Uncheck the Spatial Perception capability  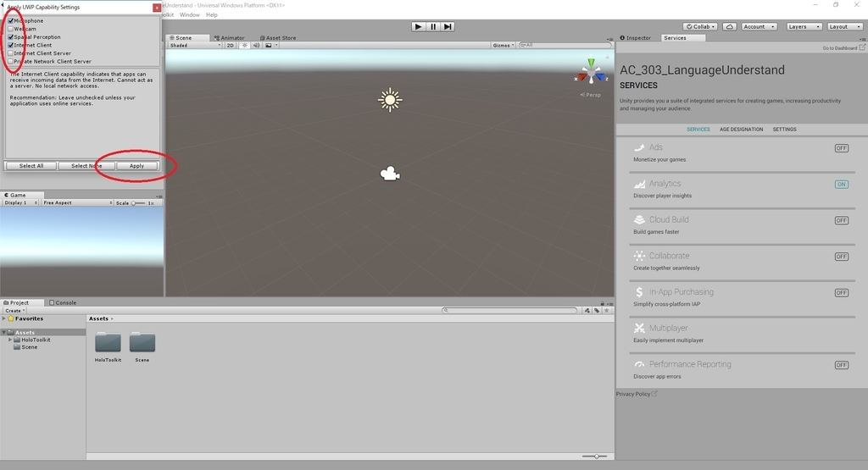click(x=10, y=37)
